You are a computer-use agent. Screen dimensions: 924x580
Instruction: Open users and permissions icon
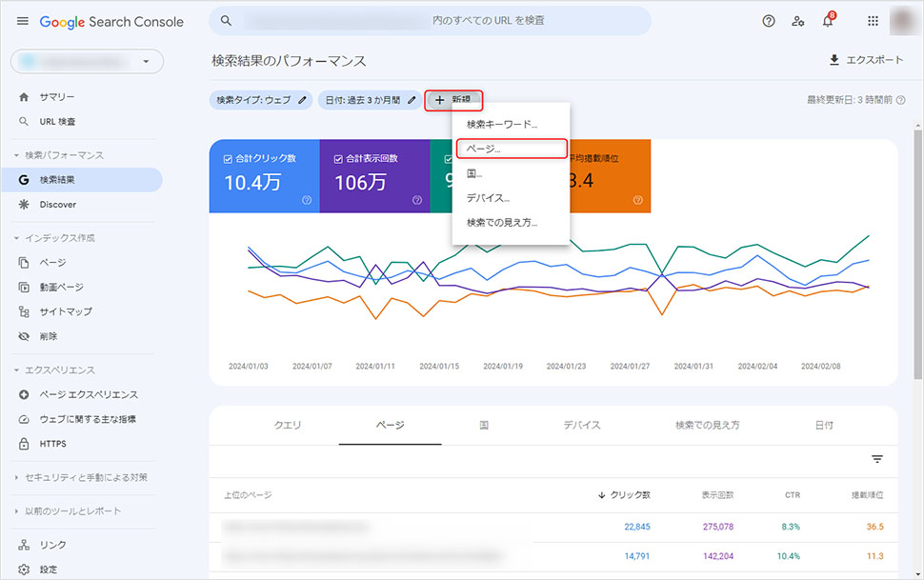pos(798,21)
